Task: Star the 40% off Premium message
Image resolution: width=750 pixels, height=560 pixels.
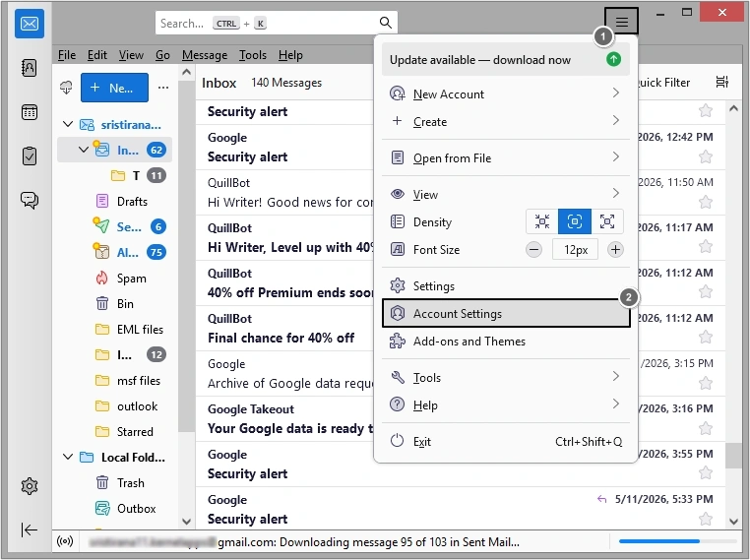Action: point(706,291)
